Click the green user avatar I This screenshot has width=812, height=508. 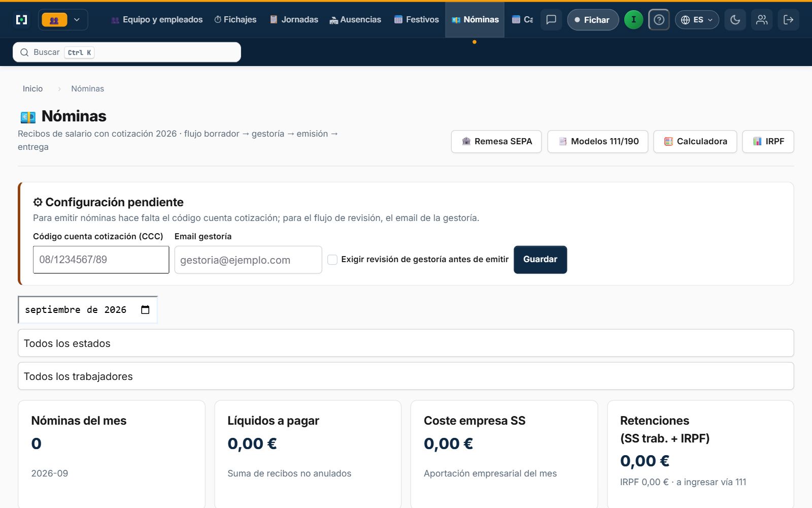633,20
